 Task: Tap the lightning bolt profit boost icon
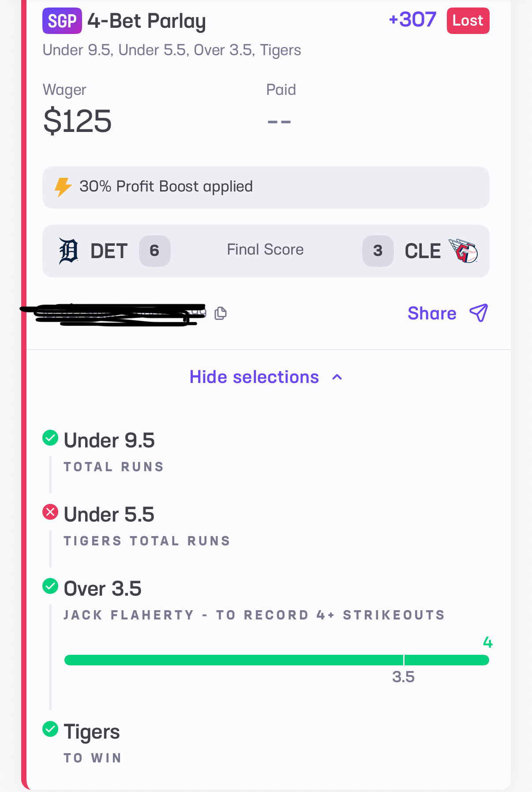click(x=63, y=187)
